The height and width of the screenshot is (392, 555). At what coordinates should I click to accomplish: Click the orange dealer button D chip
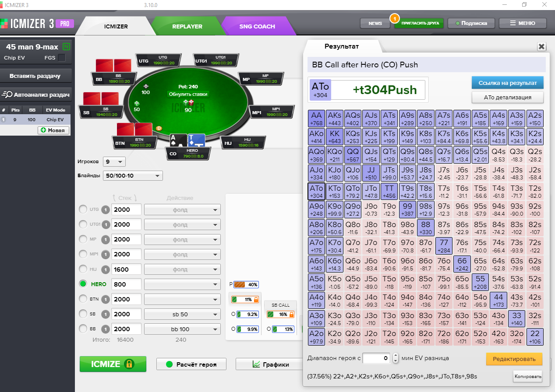159,128
